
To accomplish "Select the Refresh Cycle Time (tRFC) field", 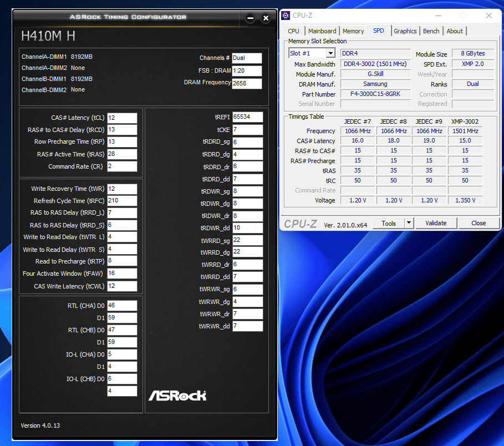I will tap(122, 201).
